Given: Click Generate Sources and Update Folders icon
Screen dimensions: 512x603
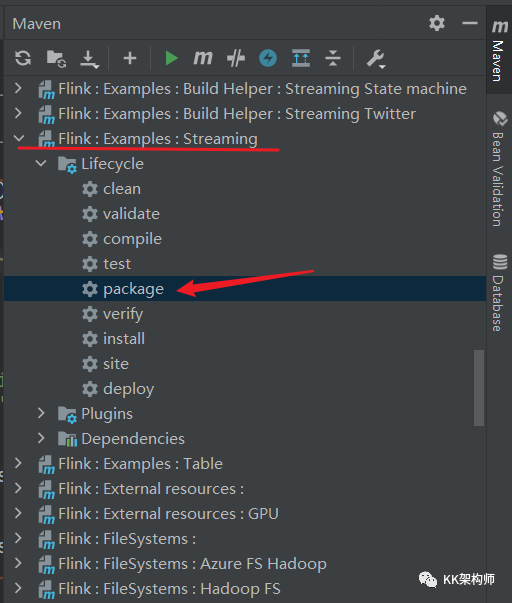Looking at the screenshot, I should [x=57, y=58].
